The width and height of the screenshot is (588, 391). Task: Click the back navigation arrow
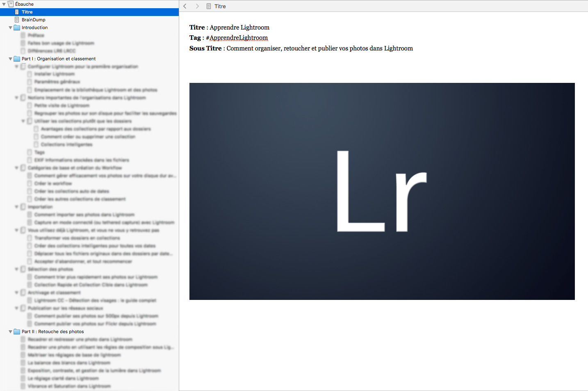pyautogui.click(x=185, y=6)
